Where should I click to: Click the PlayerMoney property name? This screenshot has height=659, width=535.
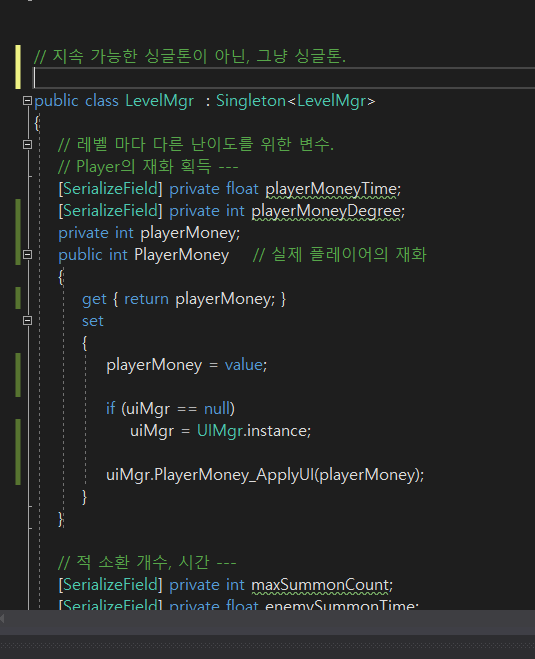coord(182,255)
